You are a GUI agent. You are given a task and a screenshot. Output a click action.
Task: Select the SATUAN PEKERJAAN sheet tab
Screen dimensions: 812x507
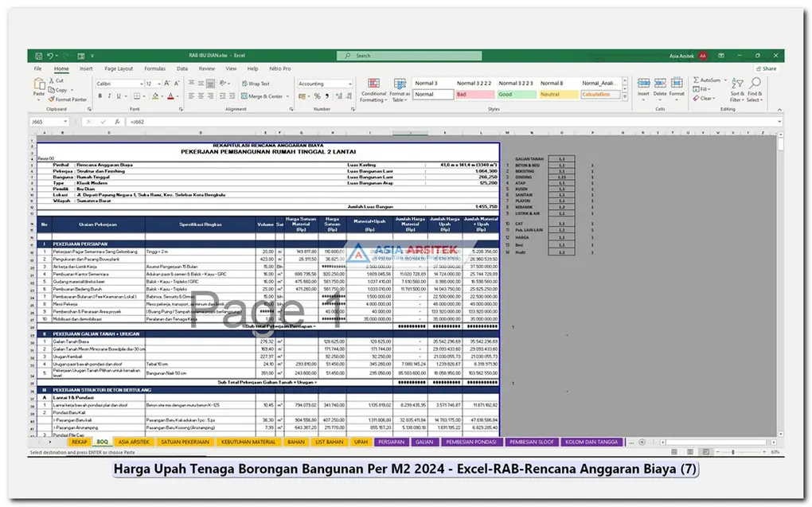tap(185, 443)
